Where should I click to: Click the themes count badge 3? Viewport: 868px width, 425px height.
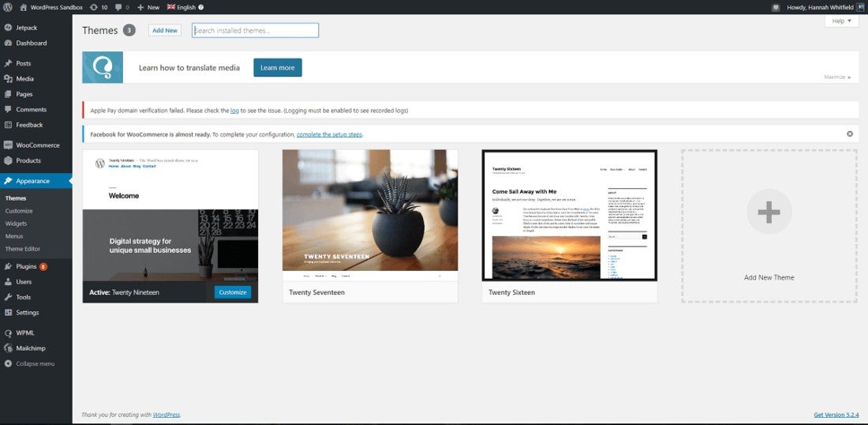point(129,31)
